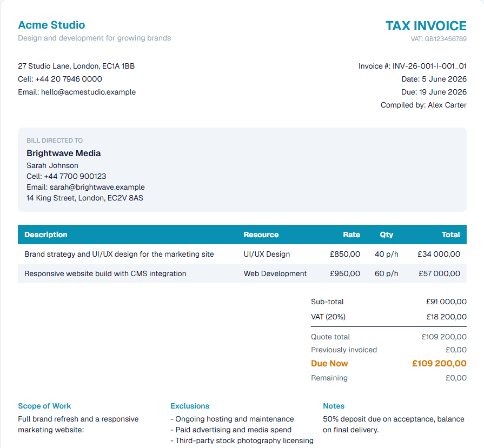Select client cell +44 7700 900123
This screenshot has height=448, width=484.
point(75,176)
